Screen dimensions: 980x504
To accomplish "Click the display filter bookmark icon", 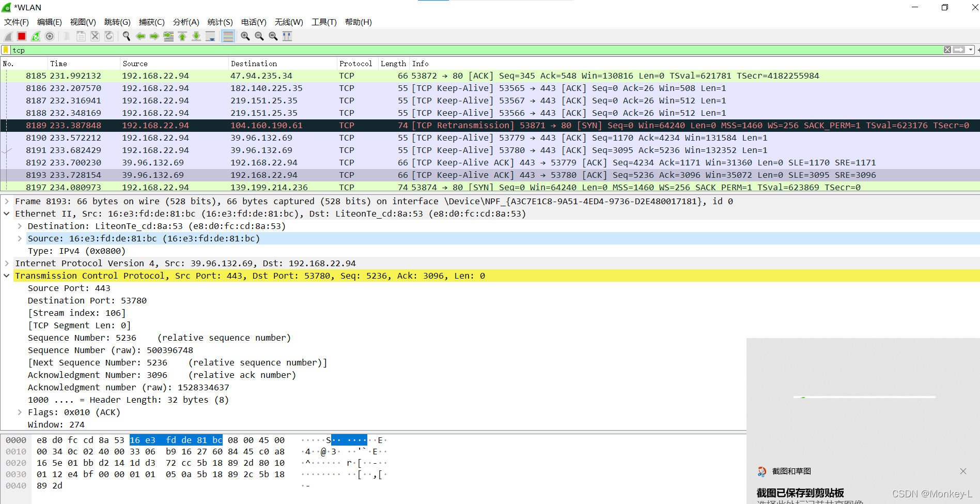I will click(x=6, y=50).
